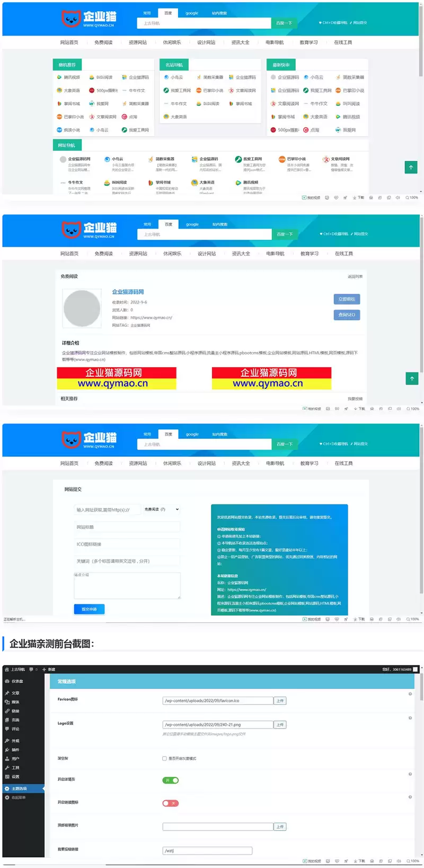Open 设置 settings icon in admin sidebar
This screenshot has width=424, height=868.
click(7, 777)
